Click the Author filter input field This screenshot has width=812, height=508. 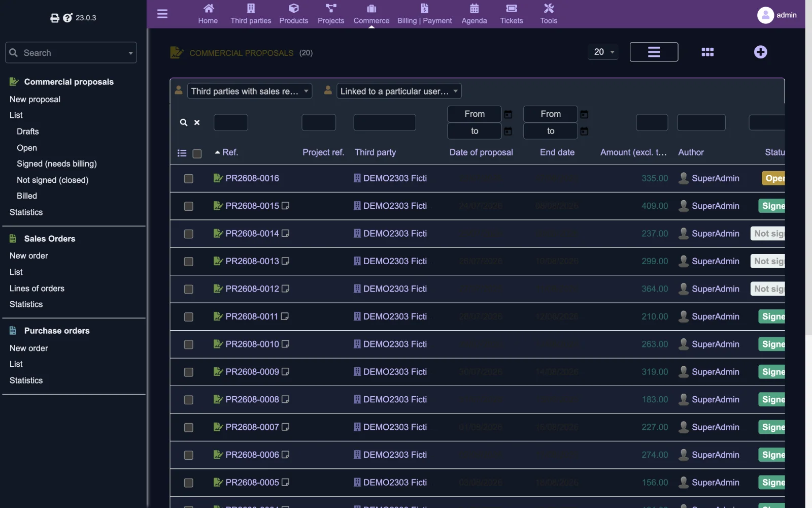pos(701,122)
